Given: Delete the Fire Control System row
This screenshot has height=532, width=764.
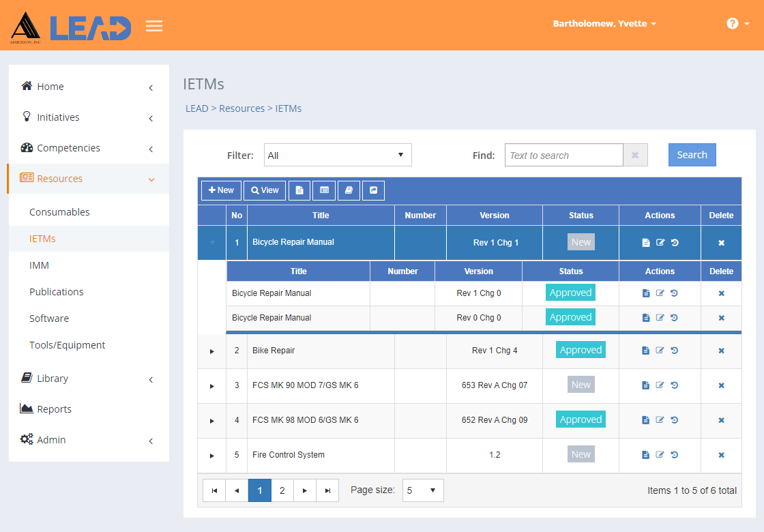Looking at the screenshot, I should (721, 455).
